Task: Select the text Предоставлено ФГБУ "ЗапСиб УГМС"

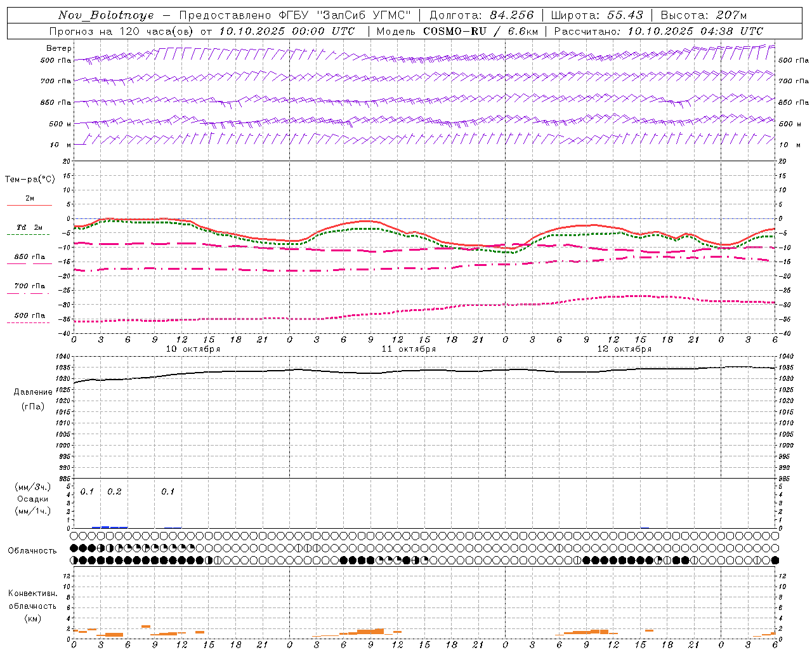Action: pos(295,15)
